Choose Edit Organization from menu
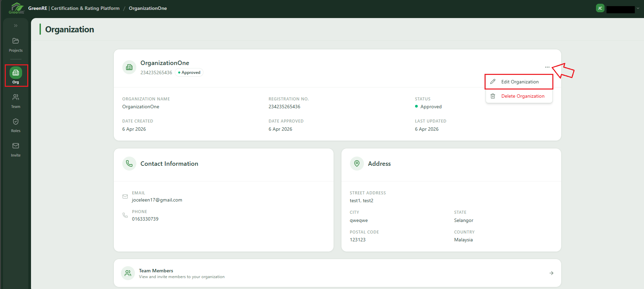Image resolution: width=644 pixels, height=289 pixels. pyautogui.click(x=519, y=82)
